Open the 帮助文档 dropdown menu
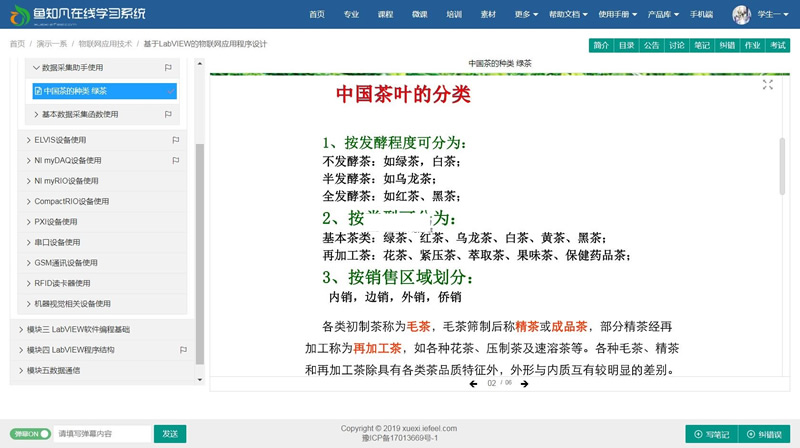 point(567,15)
